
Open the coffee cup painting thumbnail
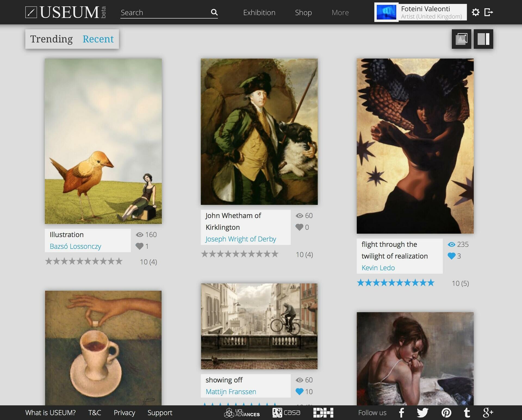[x=103, y=348]
